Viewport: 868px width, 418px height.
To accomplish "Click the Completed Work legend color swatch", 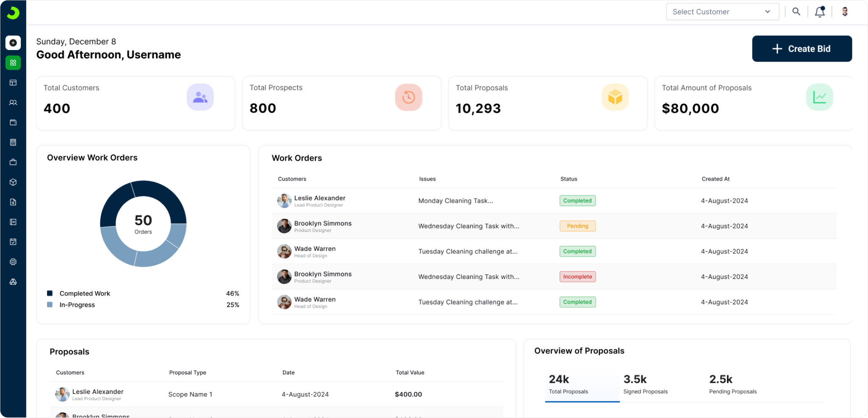I will [50, 293].
